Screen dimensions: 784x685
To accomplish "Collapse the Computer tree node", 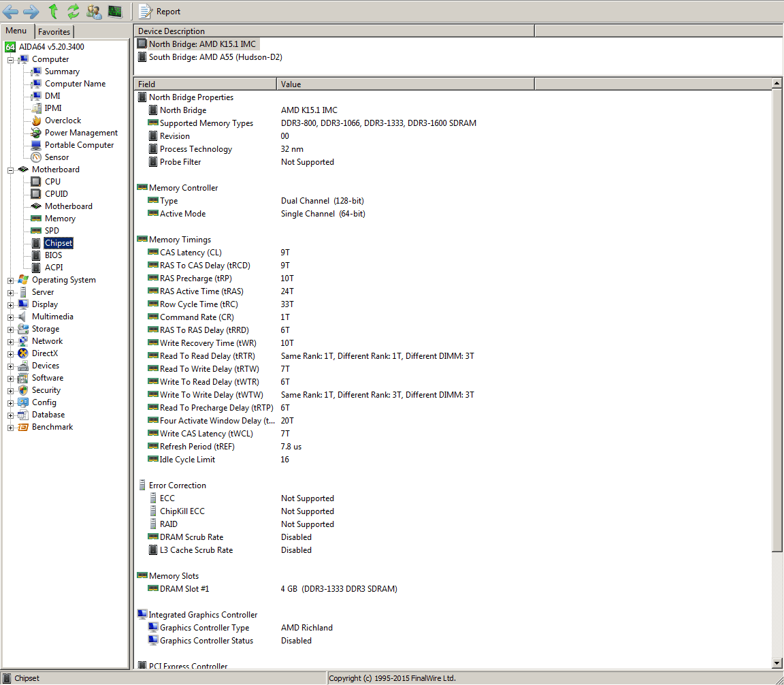I will (11, 60).
